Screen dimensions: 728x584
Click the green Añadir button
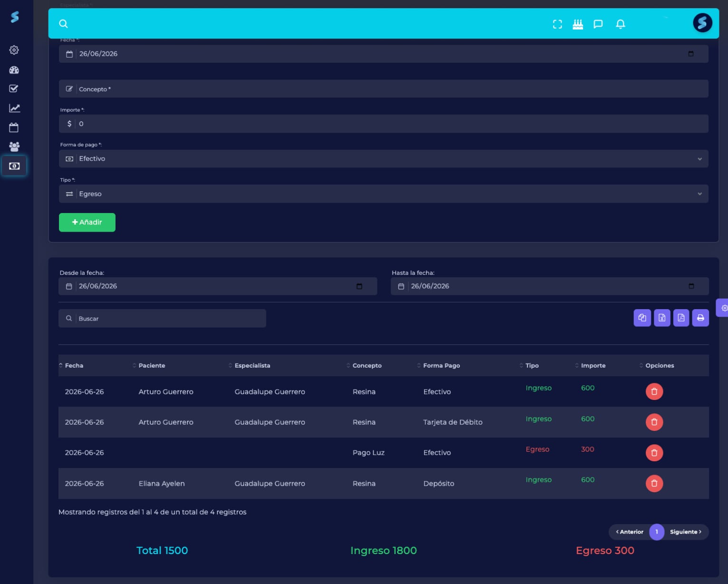(87, 222)
